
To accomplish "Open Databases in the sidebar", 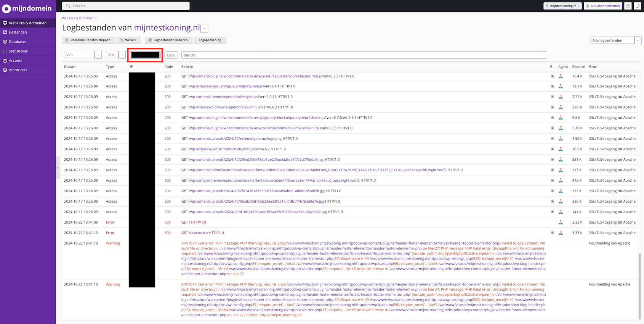I will pos(18,42).
